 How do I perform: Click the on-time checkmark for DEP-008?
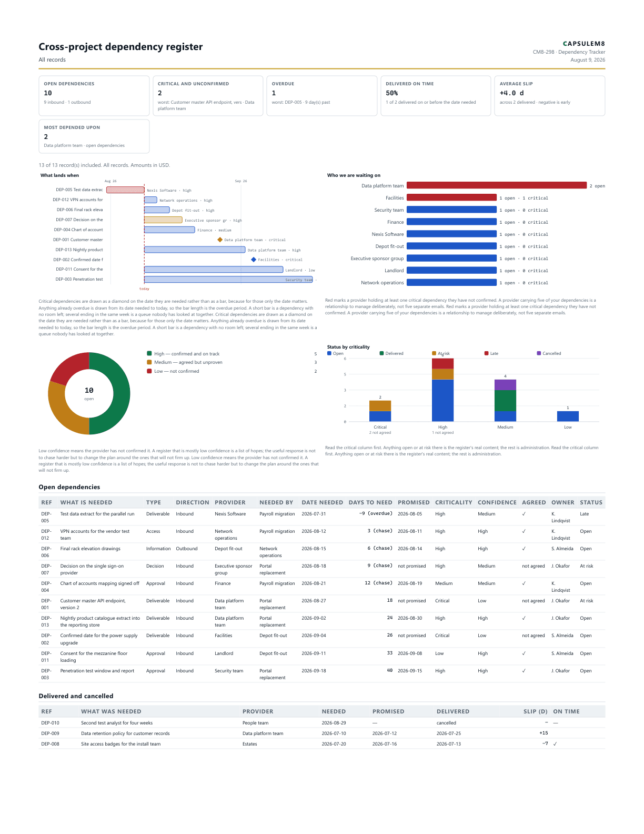tap(555, 744)
